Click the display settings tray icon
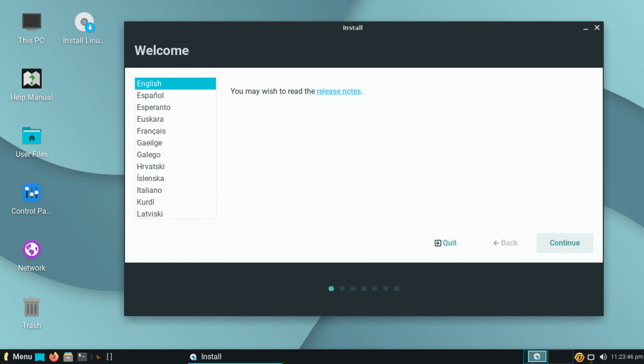 click(591, 356)
